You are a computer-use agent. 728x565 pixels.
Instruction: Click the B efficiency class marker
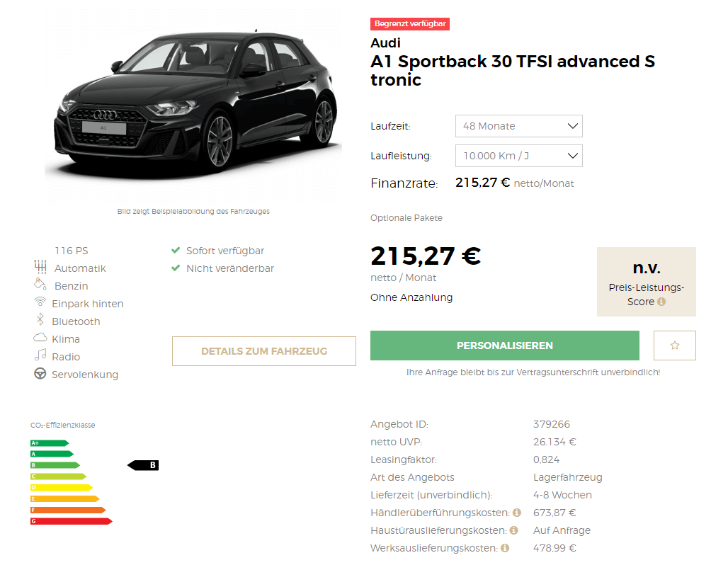143,464
